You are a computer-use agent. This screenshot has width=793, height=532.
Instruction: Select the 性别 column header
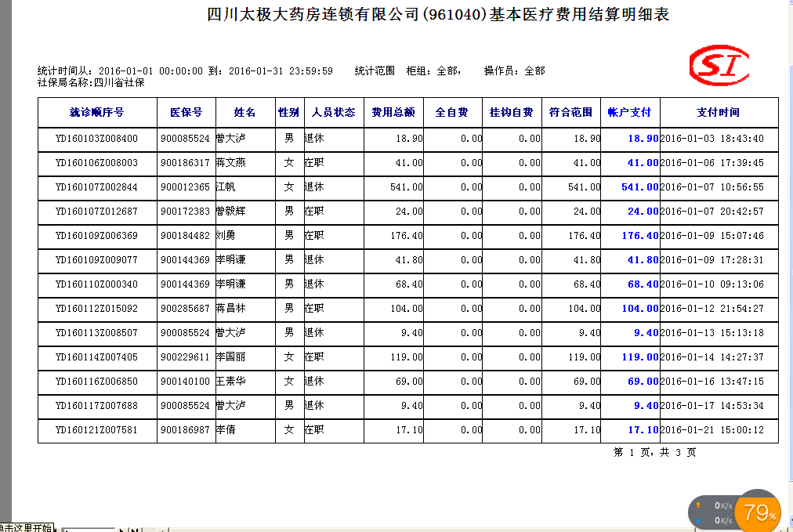pos(289,112)
